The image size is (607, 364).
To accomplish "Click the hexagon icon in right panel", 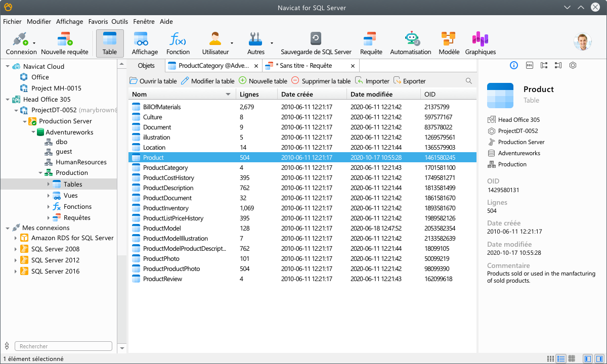I will tap(573, 65).
